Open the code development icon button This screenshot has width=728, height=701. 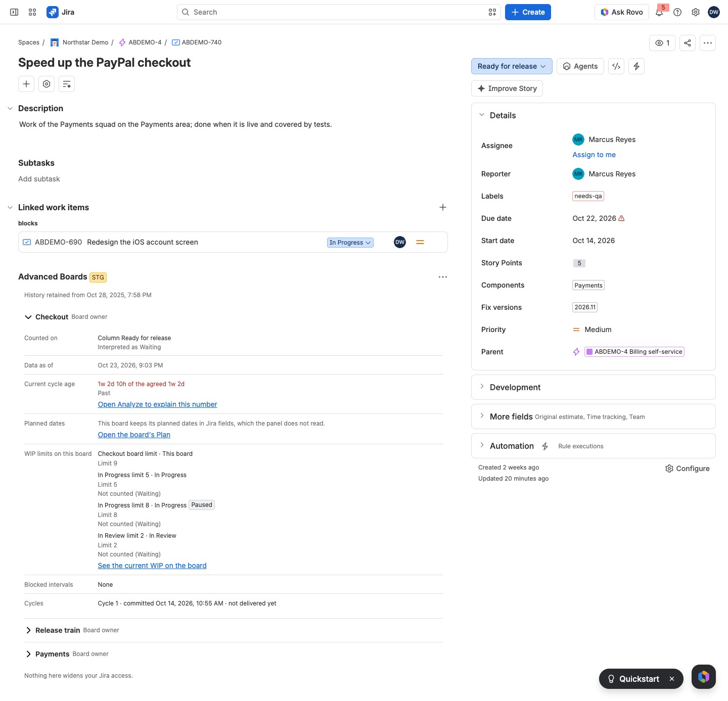(616, 66)
